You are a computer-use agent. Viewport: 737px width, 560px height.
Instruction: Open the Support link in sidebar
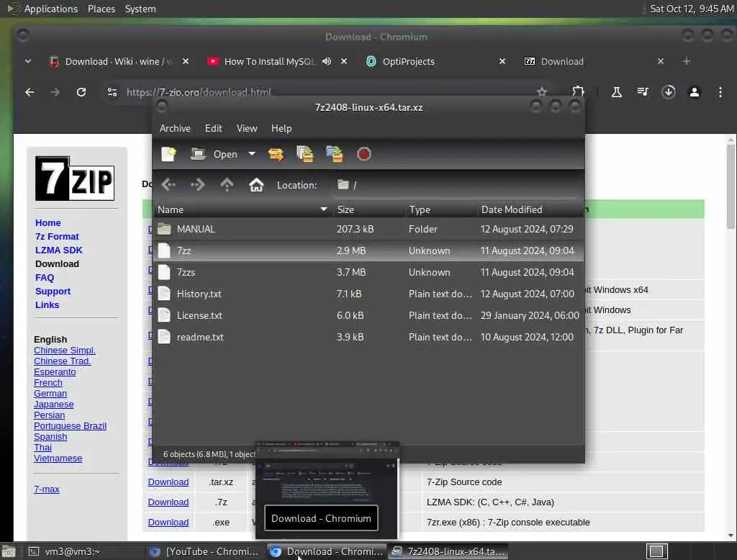pos(53,291)
